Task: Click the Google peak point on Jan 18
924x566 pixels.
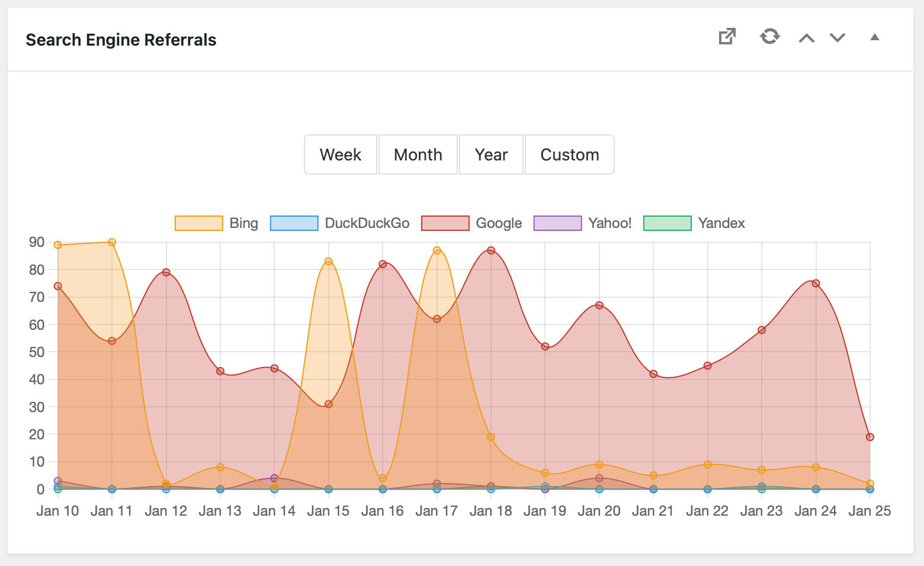Action: (491, 250)
